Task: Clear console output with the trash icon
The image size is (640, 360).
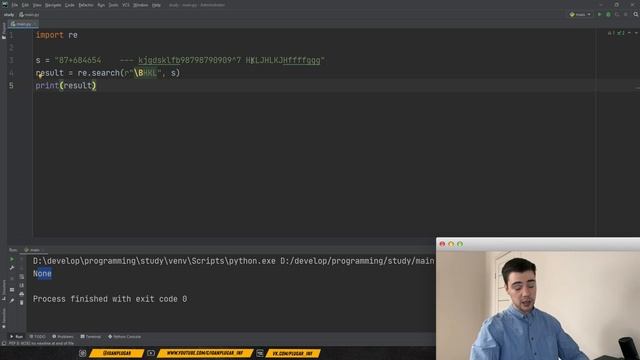Action: pos(22,302)
